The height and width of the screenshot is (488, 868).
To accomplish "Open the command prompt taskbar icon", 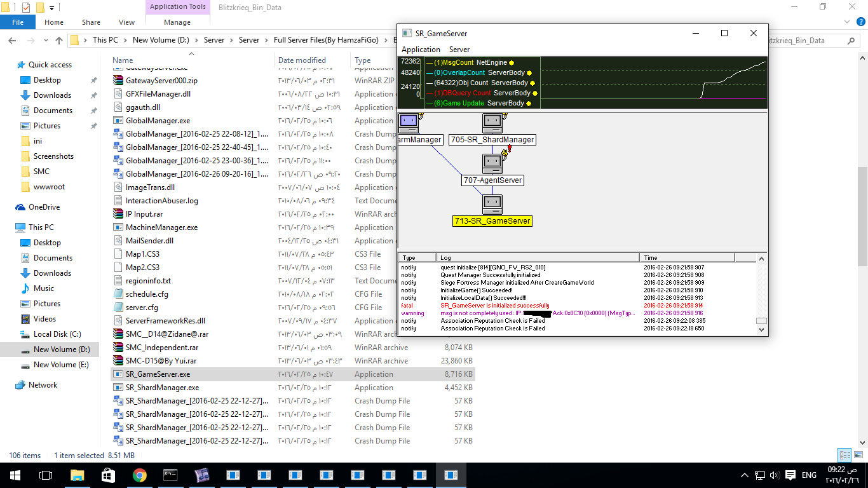I will [170, 475].
